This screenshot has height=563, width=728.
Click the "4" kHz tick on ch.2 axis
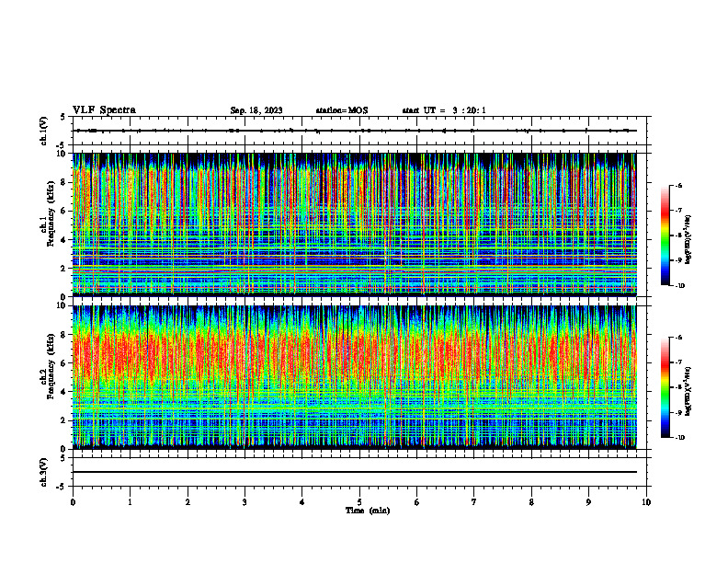pyautogui.click(x=64, y=392)
